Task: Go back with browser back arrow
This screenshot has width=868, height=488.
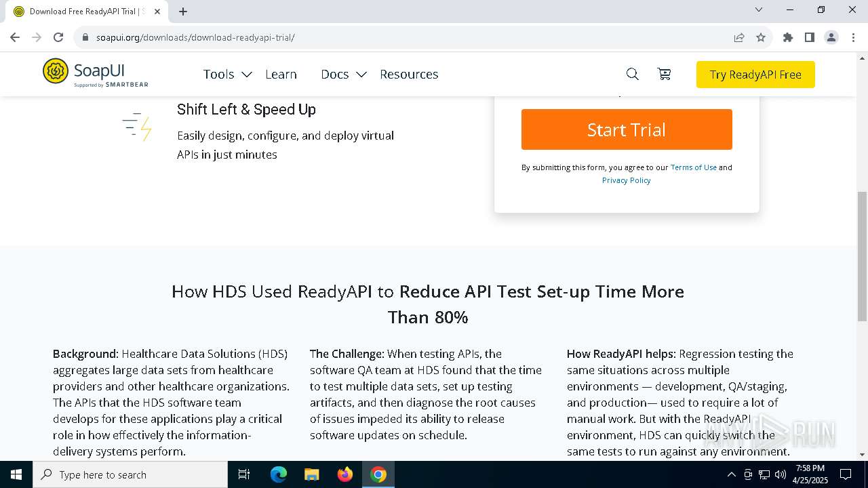Action: [x=15, y=37]
